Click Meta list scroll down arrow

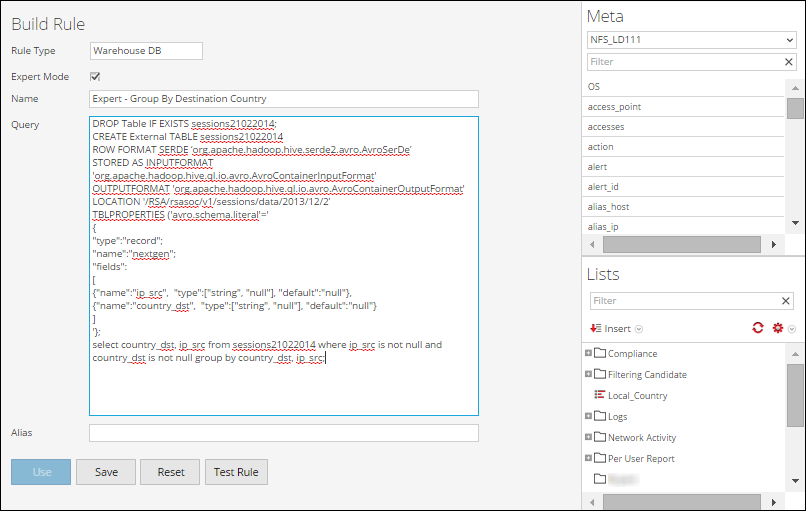point(795,223)
